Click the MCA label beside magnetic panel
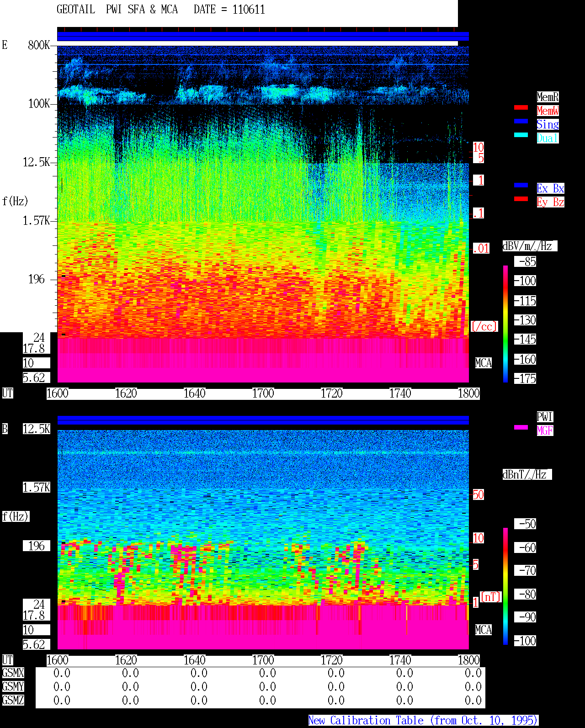 (484, 630)
